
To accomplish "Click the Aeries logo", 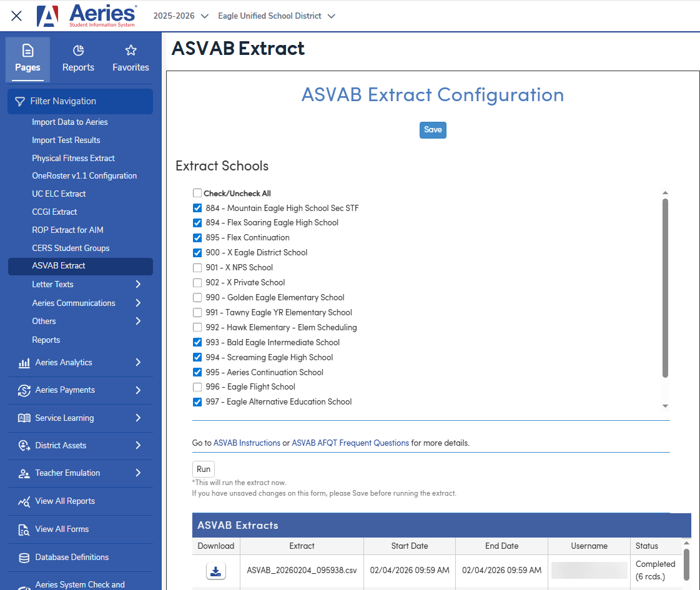I will coord(87,16).
